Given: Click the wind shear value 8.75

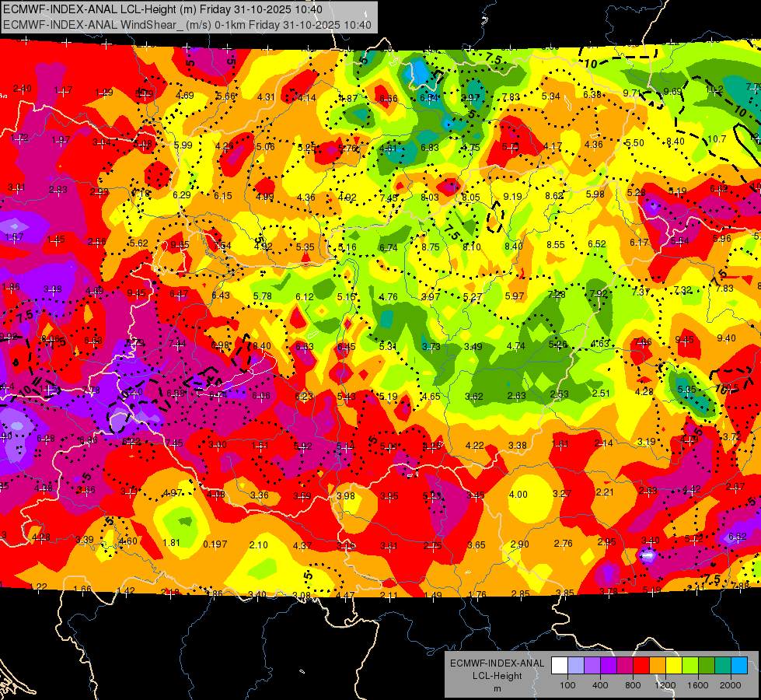Looking at the screenshot, I should (x=431, y=247).
